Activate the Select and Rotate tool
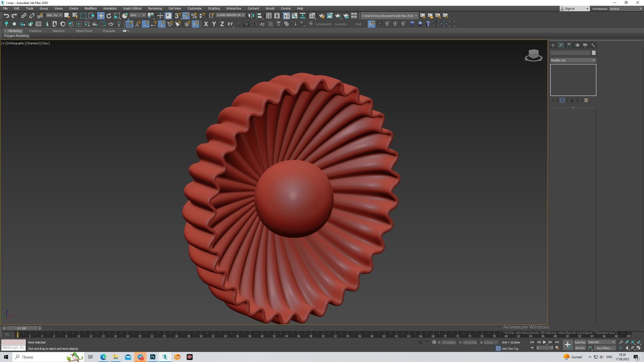Viewport: 644px width, 362px height. point(109,16)
